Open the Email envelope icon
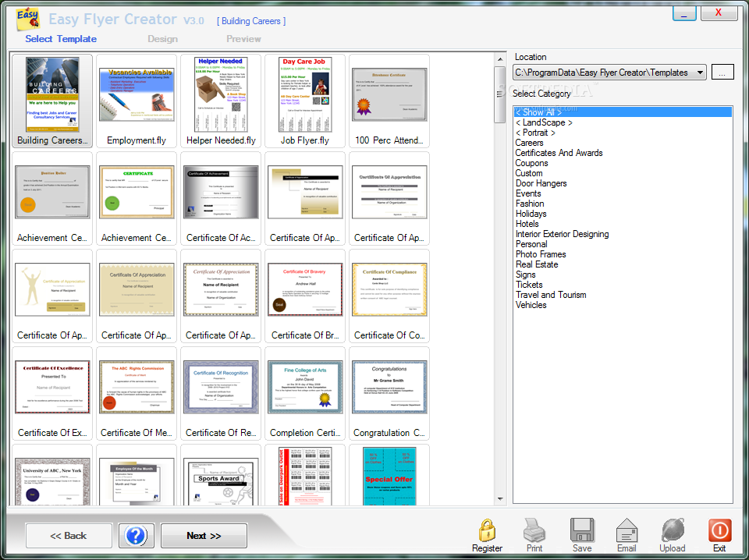Image resolution: width=749 pixels, height=560 pixels. click(627, 530)
